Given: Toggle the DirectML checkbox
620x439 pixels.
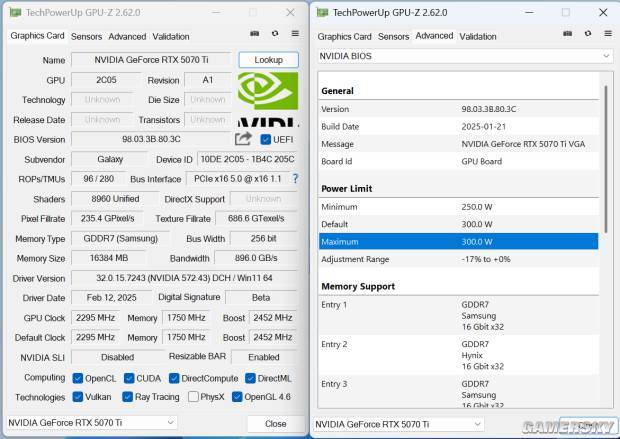Looking at the screenshot, I should [x=250, y=378].
